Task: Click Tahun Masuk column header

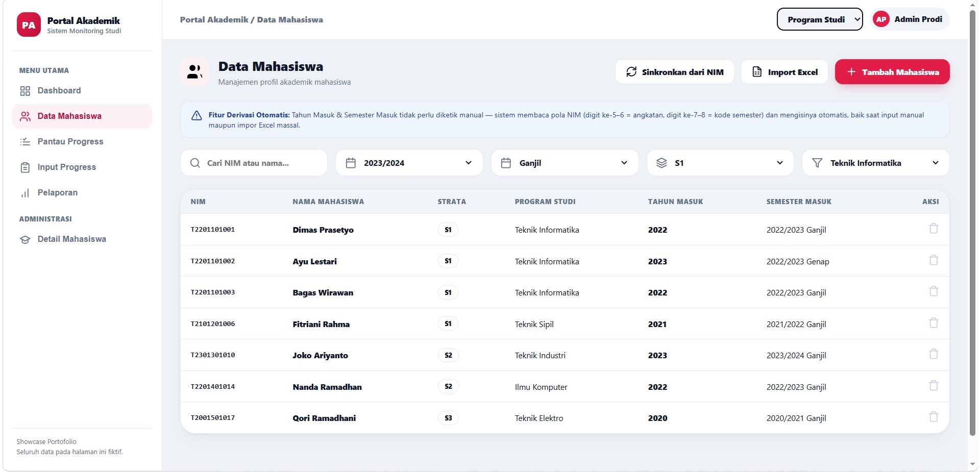Action: click(x=675, y=202)
